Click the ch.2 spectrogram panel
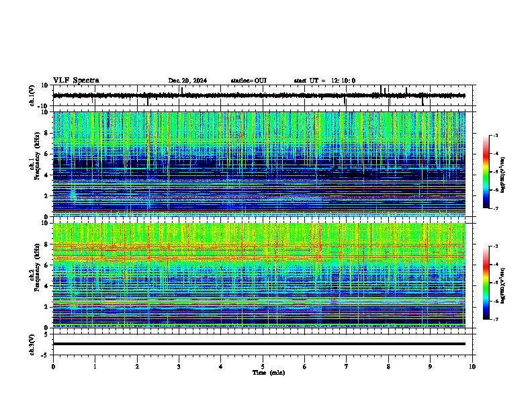 tap(259, 275)
